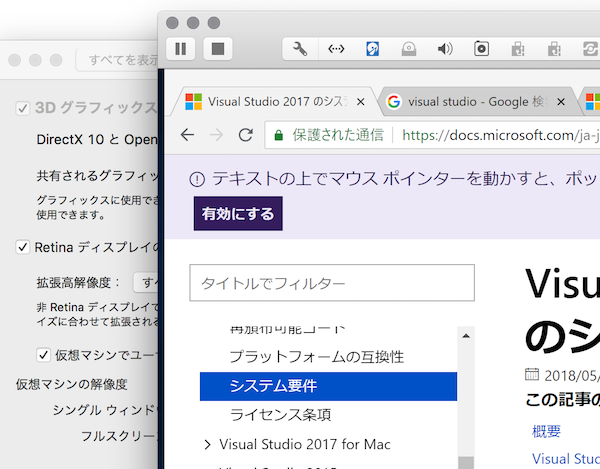Switch to visual studio Google tab

pos(474,102)
